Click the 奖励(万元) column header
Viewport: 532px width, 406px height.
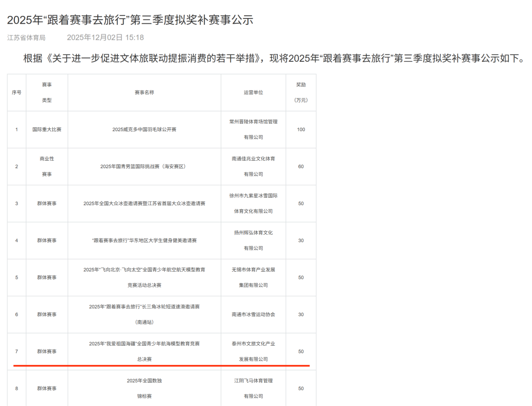(x=301, y=93)
